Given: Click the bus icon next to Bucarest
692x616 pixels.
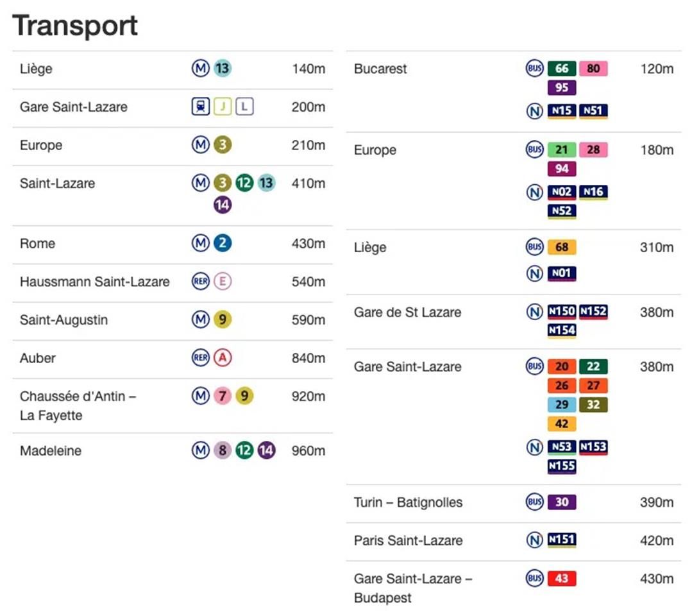Looking at the screenshot, I should click(x=534, y=69).
